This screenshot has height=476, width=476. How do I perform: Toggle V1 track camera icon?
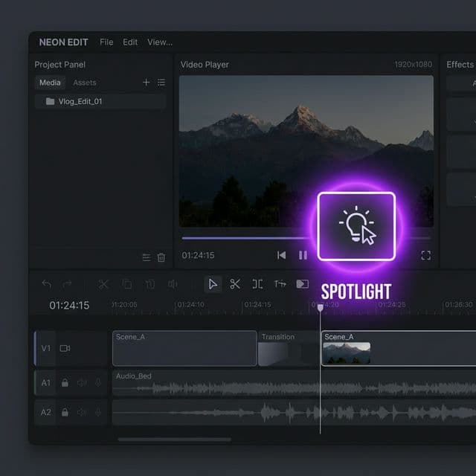pos(65,348)
